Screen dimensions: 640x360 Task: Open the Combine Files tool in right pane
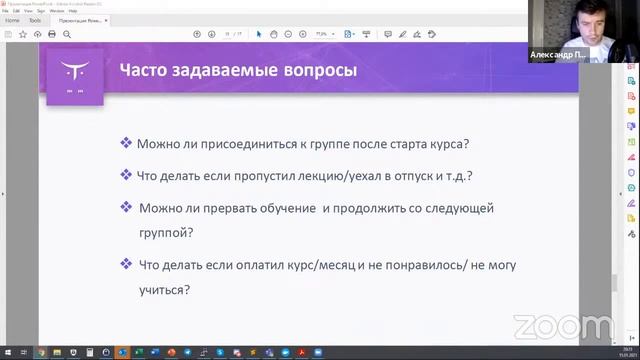(x=631, y=127)
